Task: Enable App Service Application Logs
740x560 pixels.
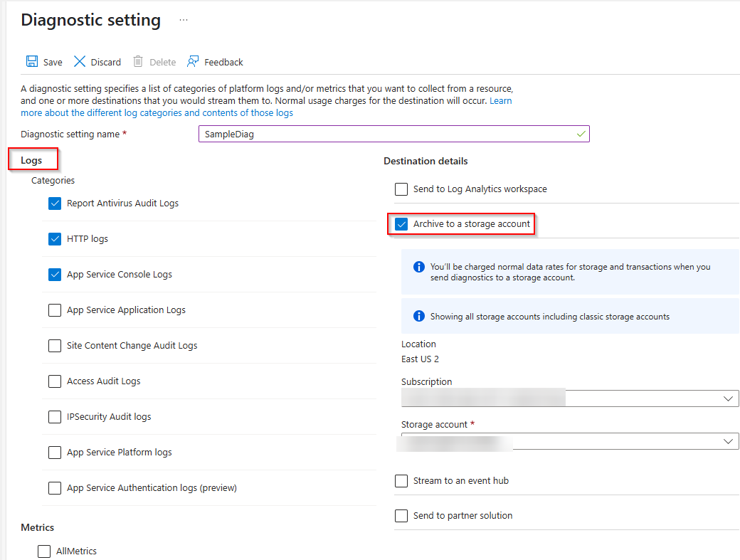Action: 55,310
